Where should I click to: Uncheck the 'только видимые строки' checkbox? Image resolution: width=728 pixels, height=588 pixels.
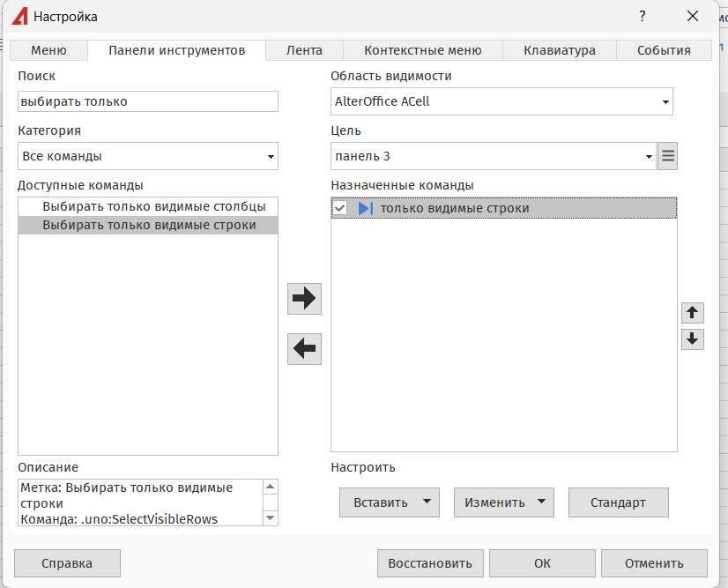coord(340,209)
